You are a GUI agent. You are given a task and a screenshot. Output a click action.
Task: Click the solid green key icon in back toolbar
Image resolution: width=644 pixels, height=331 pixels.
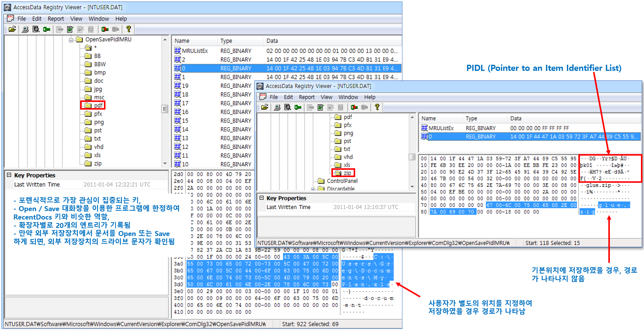click(x=47, y=29)
